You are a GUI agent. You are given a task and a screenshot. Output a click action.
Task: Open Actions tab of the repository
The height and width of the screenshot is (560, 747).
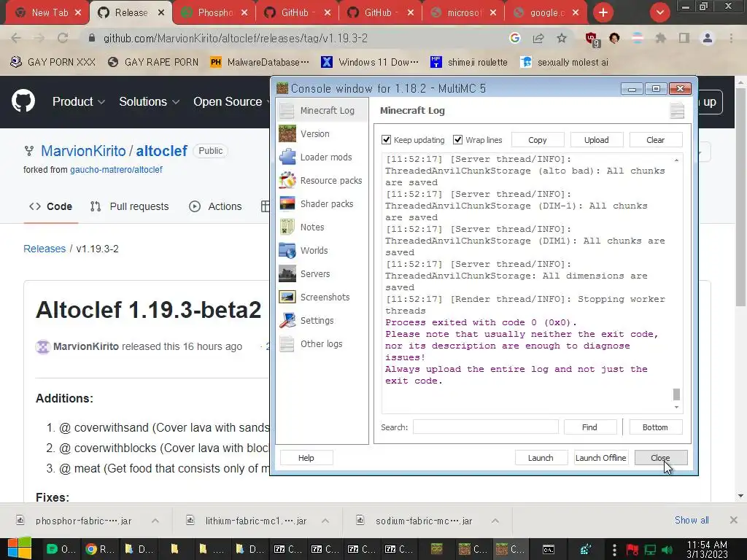tap(215, 206)
